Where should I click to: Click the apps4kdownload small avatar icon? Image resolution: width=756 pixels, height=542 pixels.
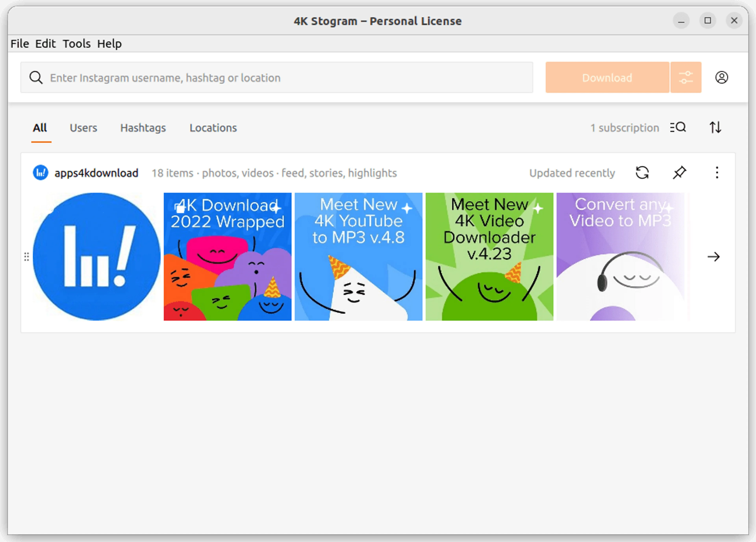click(40, 173)
